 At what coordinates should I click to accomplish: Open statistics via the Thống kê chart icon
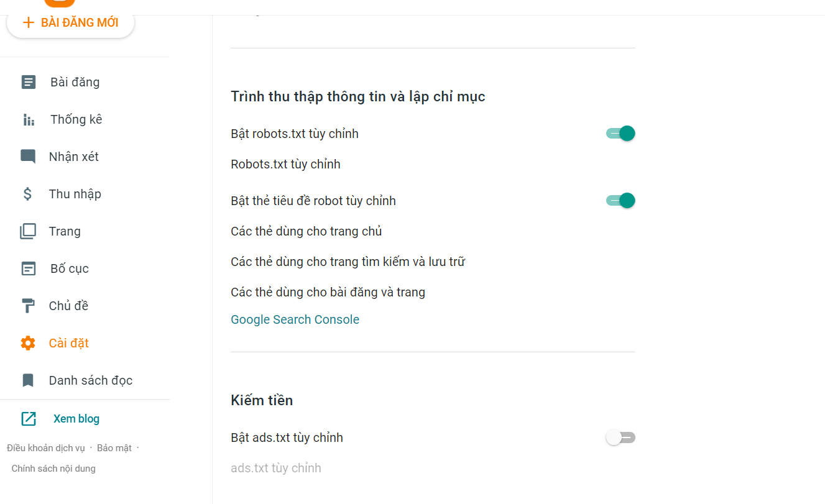coord(28,119)
